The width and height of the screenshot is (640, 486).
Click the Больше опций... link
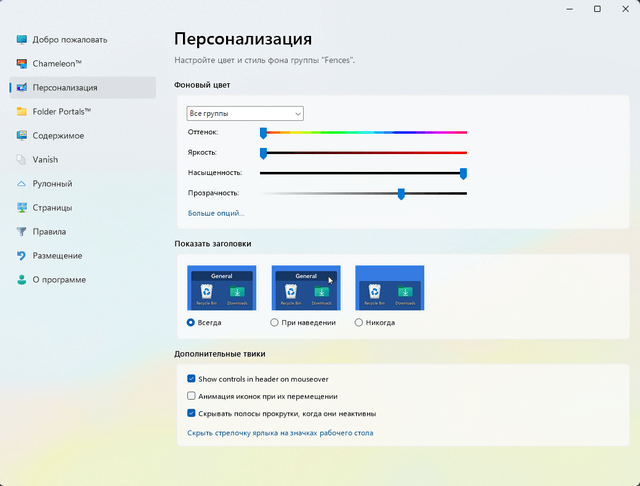tap(216, 213)
